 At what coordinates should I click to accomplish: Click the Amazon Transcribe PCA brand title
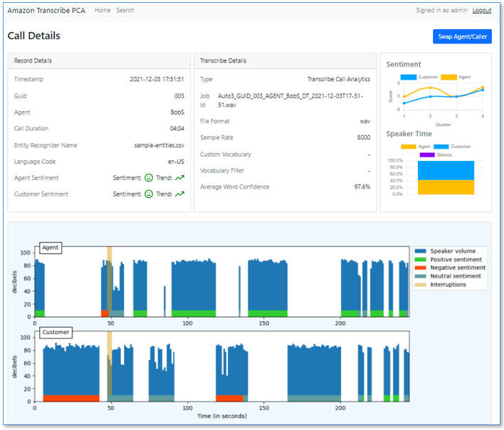46,10
